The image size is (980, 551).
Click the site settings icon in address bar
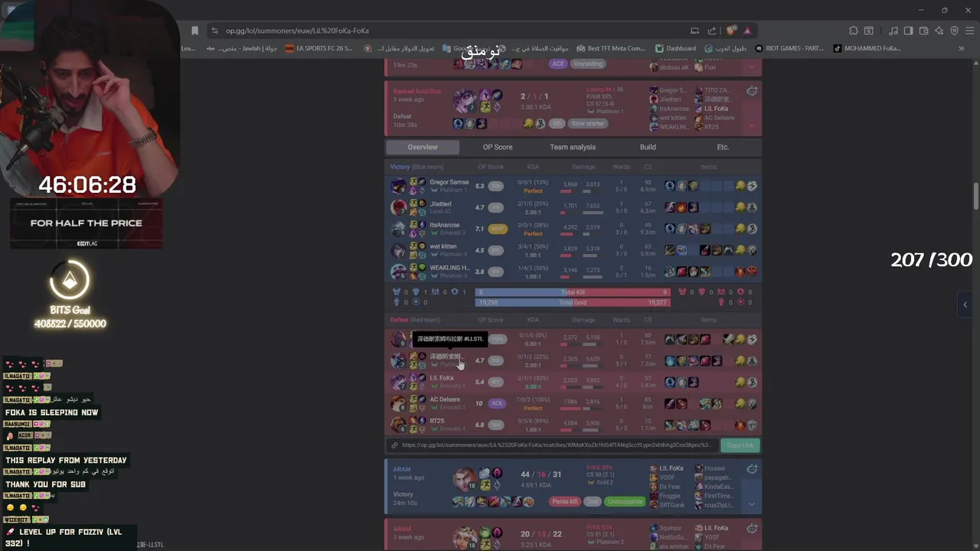click(214, 31)
